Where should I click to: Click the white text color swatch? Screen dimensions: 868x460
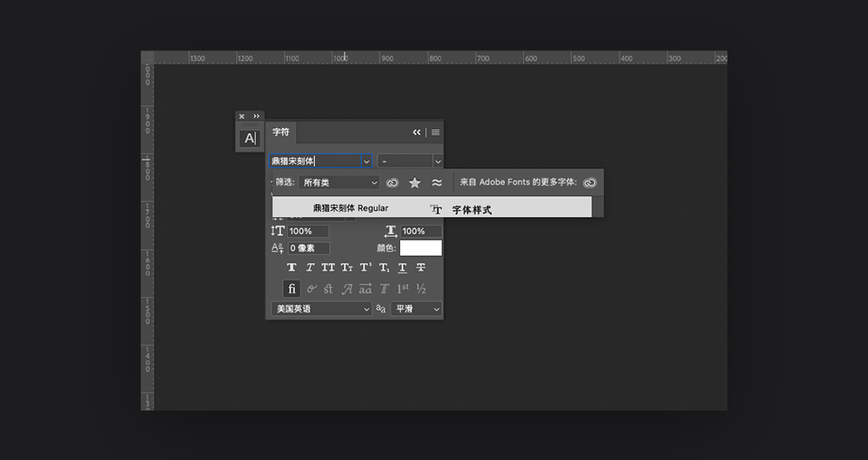(420, 248)
